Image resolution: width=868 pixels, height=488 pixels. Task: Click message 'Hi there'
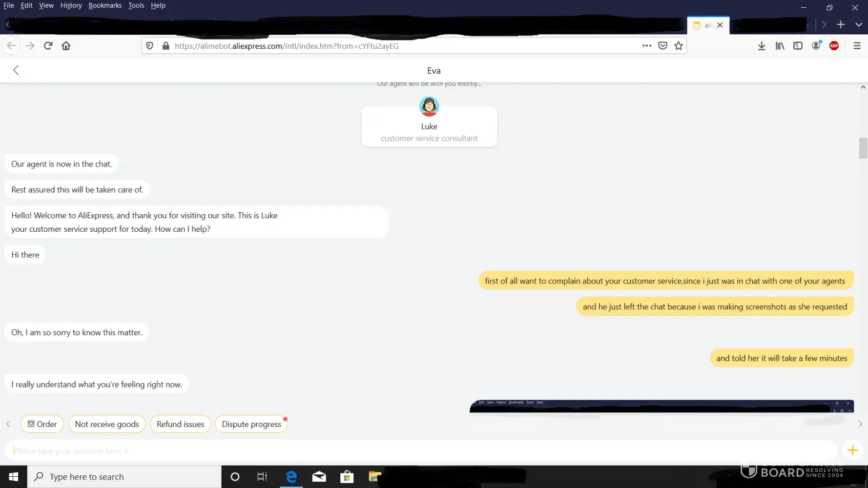tap(25, 255)
